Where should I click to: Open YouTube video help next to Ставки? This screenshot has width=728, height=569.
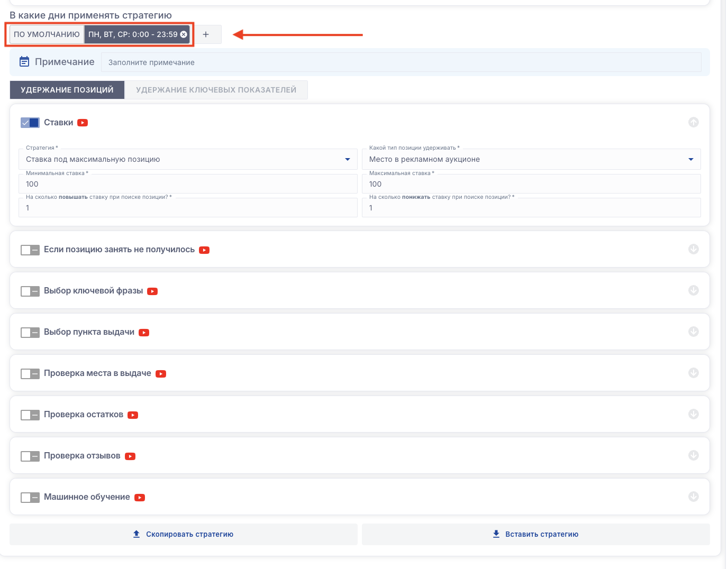point(83,123)
